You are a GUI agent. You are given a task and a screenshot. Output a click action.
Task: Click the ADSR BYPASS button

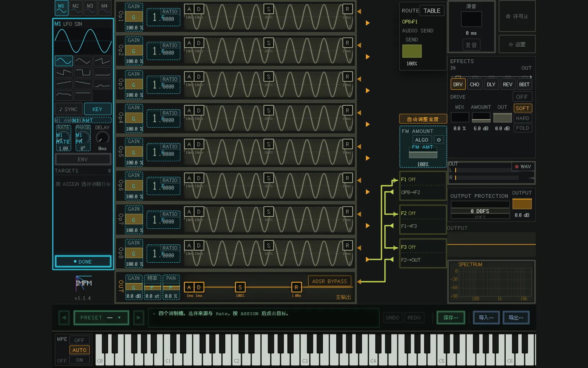[329, 281]
